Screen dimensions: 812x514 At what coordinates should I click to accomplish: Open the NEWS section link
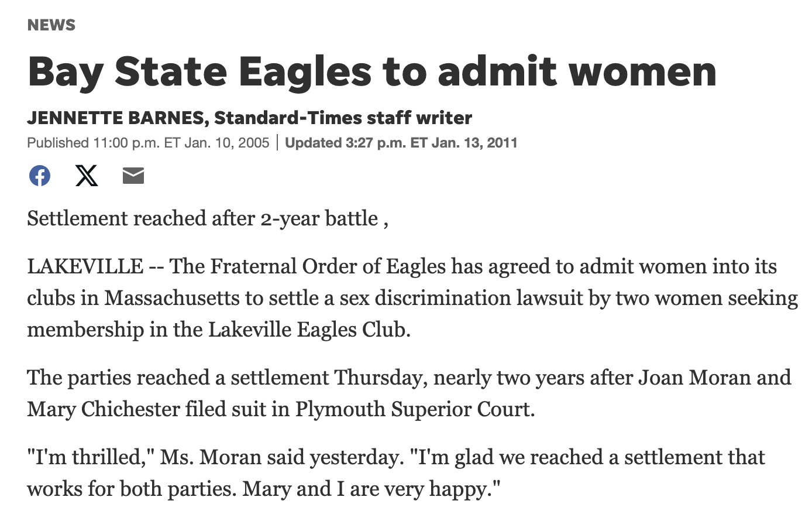pos(51,25)
